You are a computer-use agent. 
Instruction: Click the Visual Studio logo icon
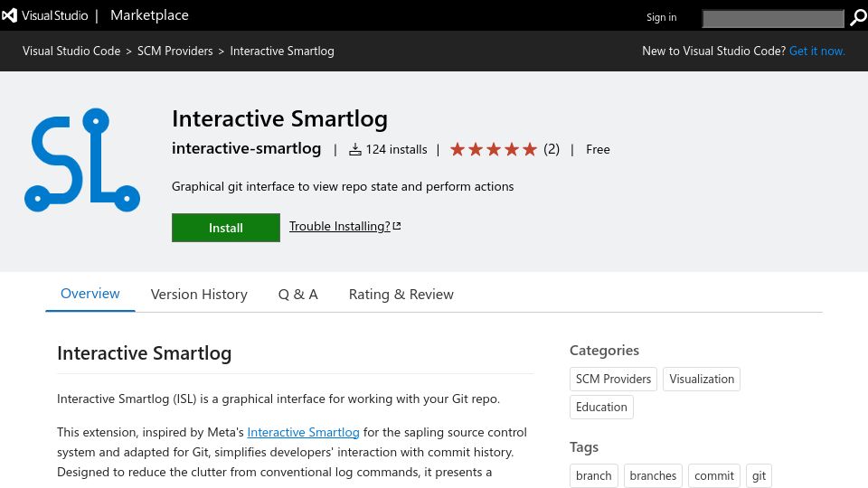click(9, 15)
